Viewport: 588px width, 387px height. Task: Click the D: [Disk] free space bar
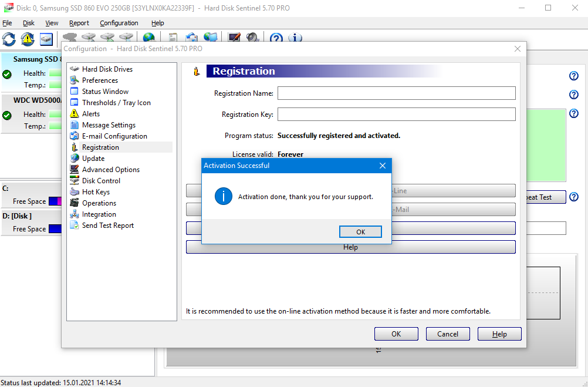[x=55, y=228]
